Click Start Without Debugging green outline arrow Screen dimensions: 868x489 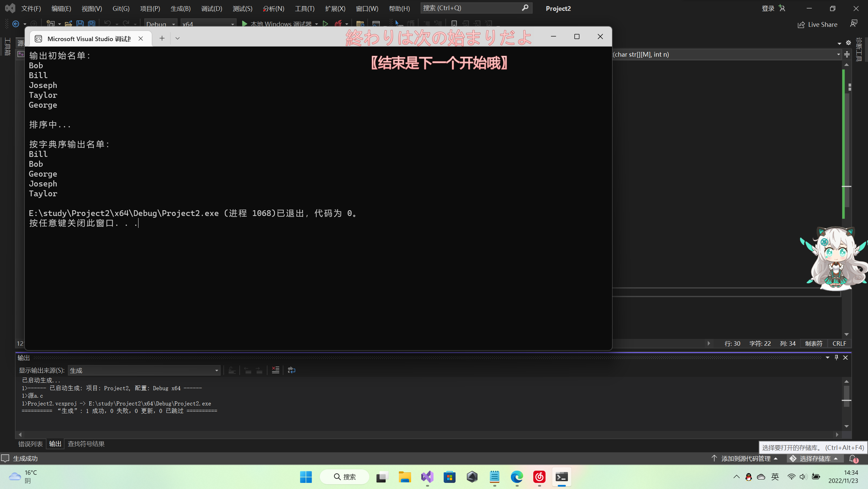(325, 24)
